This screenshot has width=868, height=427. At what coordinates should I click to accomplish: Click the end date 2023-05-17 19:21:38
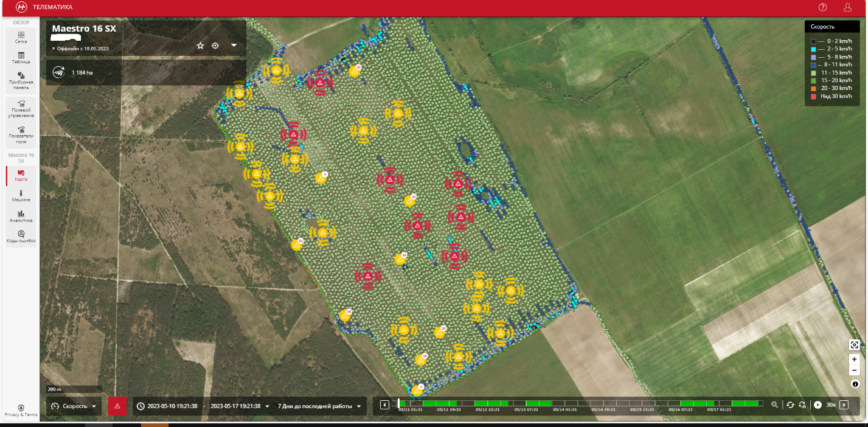pyautogui.click(x=235, y=406)
